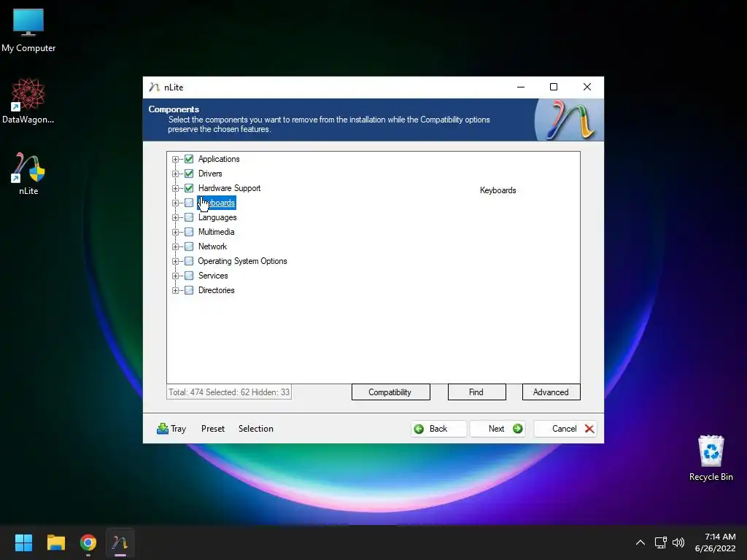Expand the Applications tree node
Viewport: 747px width, 560px height.
click(175, 159)
